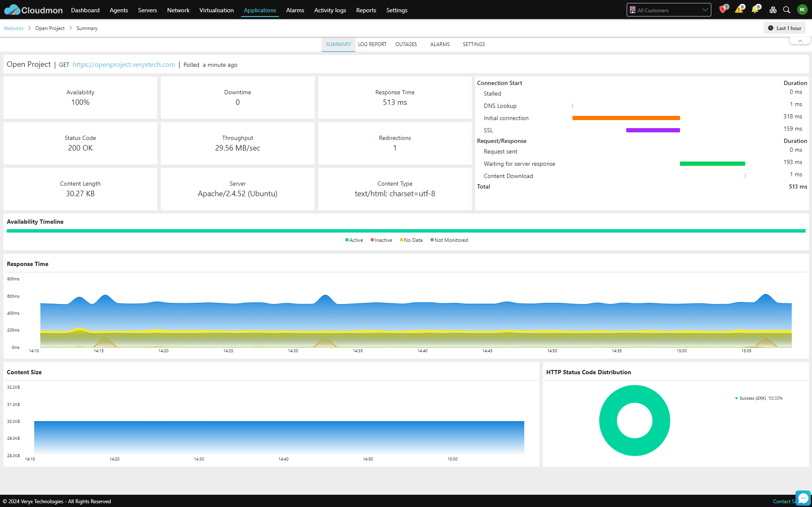This screenshot has width=812, height=507.
Task: Click the Response Time area chart
Action: point(416,321)
